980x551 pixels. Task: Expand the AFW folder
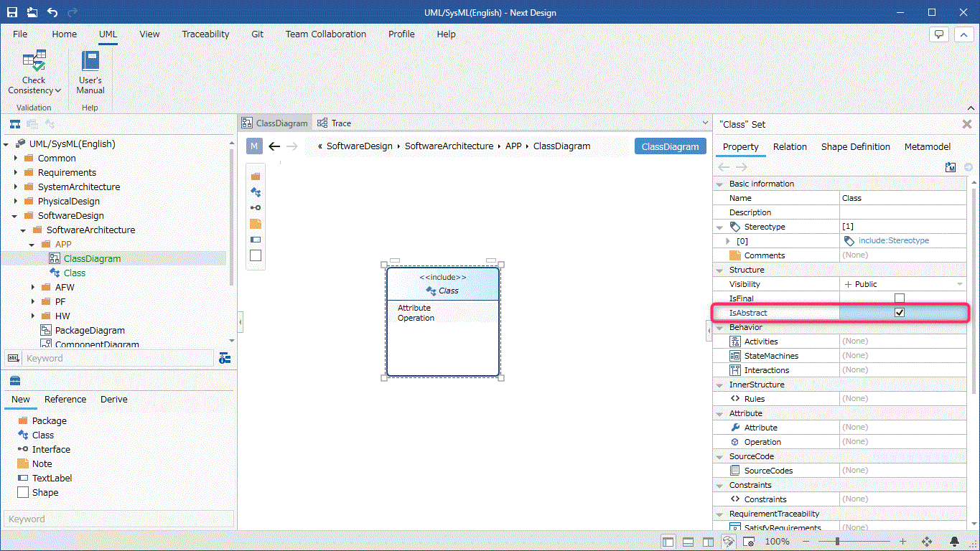pyautogui.click(x=32, y=287)
